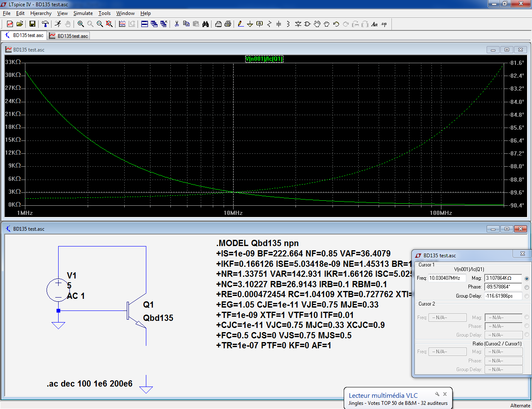Click the Copy icon in toolbar
Image resolution: width=532 pixels, height=409 pixels.
click(x=186, y=24)
